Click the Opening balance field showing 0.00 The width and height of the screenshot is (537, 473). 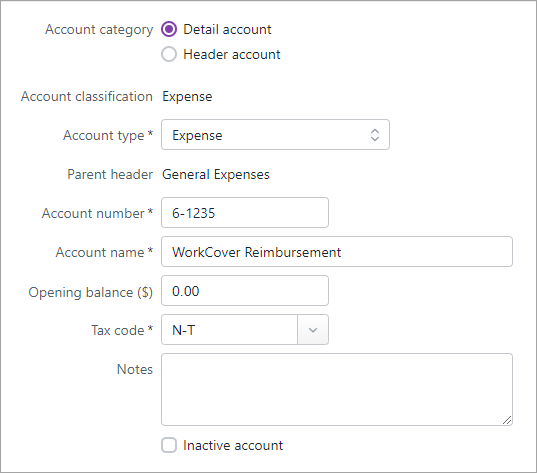coord(245,290)
